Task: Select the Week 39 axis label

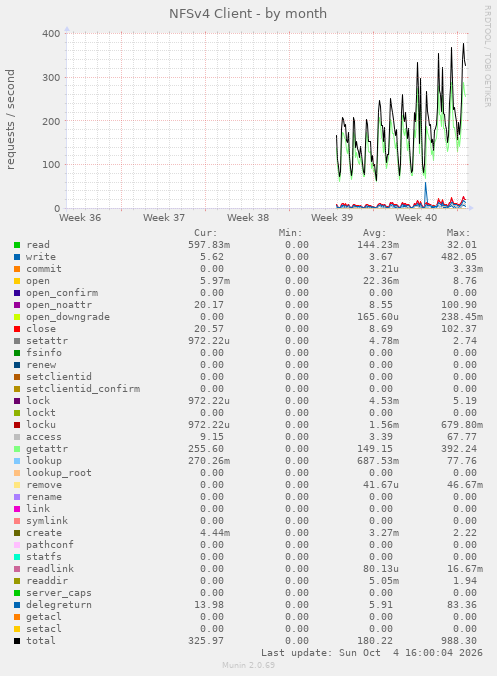Action: 332,218
